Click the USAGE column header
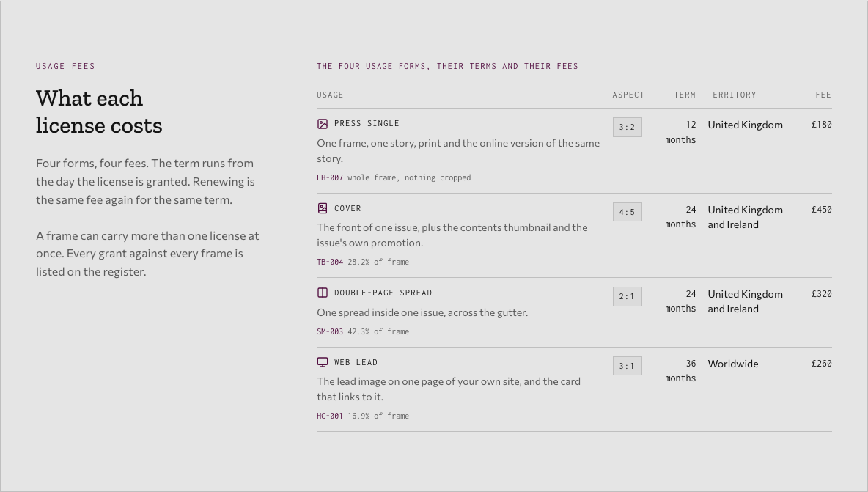 (330, 95)
